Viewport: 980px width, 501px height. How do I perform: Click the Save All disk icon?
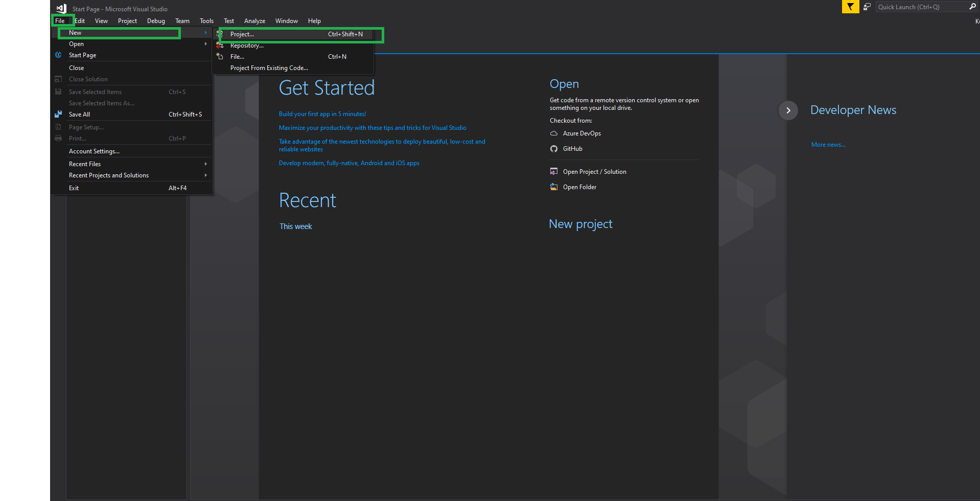pos(58,114)
